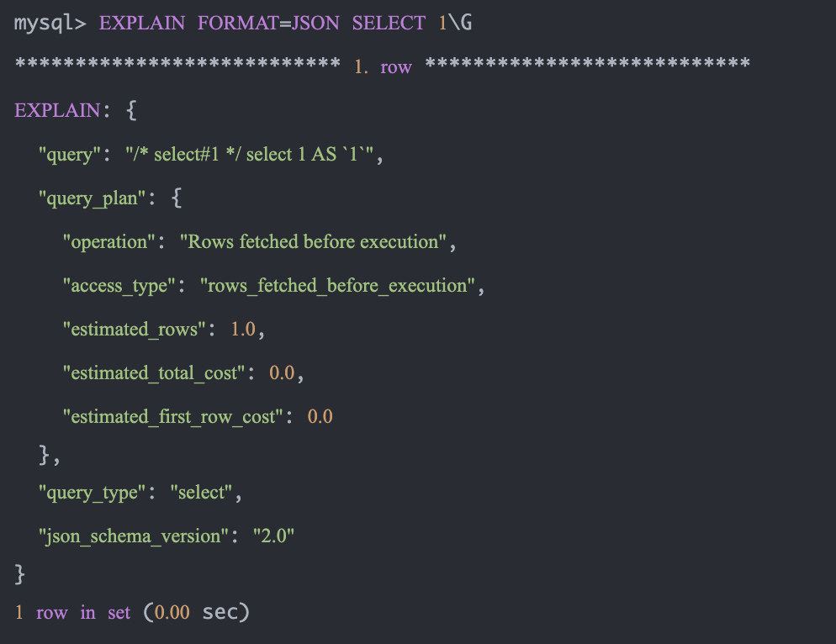Click the SELECT keyword in the command
The width and height of the screenshot is (836, 644).
click(389, 24)
